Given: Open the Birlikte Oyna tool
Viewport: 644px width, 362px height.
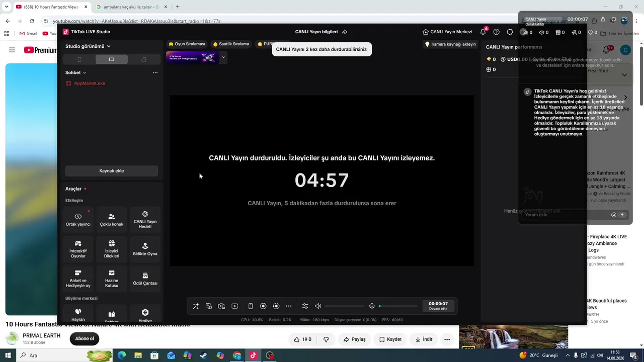Looking at the screenshot, I should pyautogui.click(x=145, y=249).
